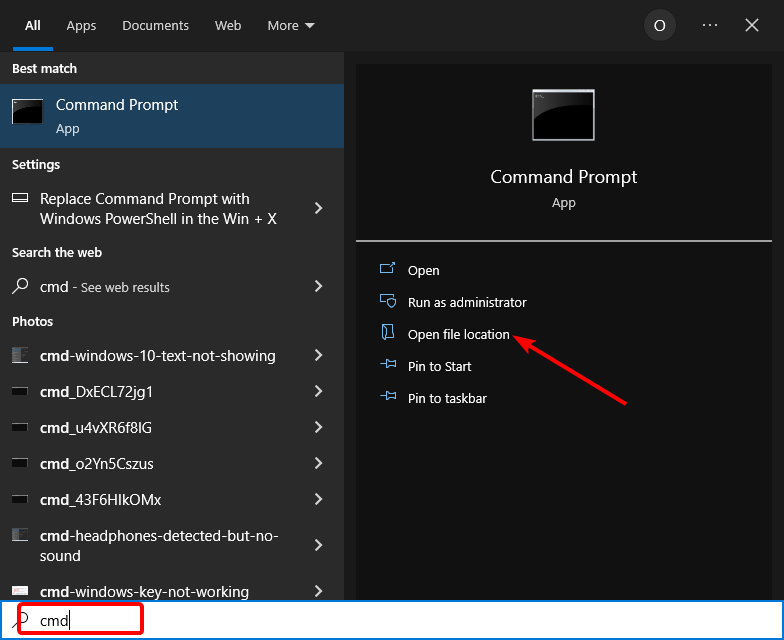The width and height of the screenshot is (784, 640).
Task: Open photo cmd-windows-10-text-not-showing
Action: tap(172, 356)
